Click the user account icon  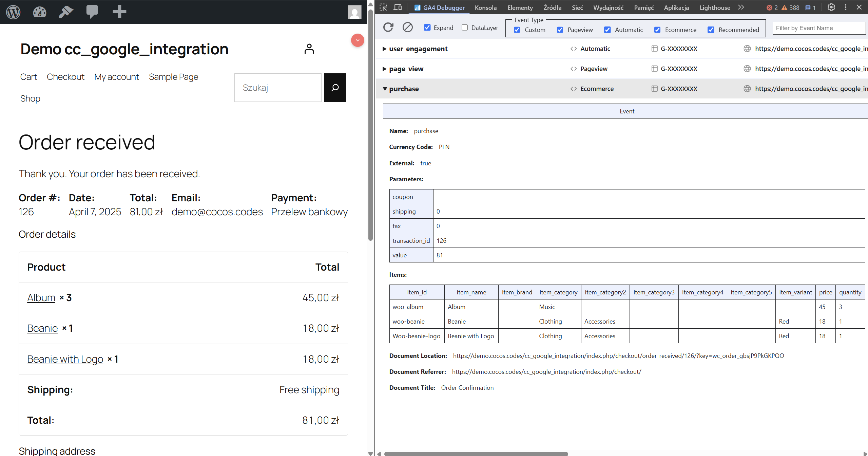coord(309,49)
